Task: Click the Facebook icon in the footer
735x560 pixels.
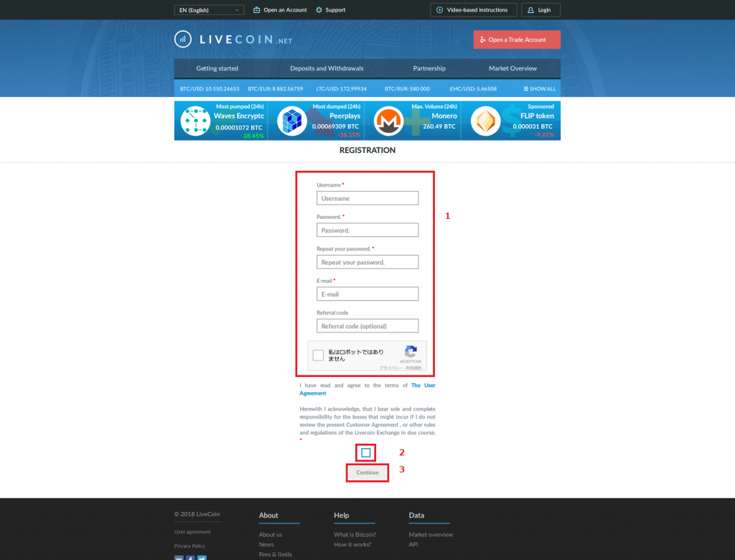Action: point(190,559)
